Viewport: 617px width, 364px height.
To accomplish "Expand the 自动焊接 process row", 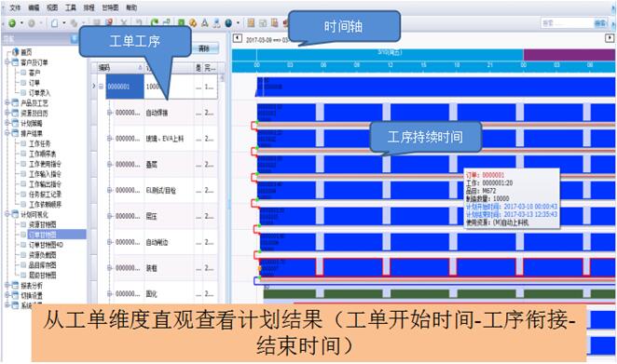I will [x=110, y=113].
